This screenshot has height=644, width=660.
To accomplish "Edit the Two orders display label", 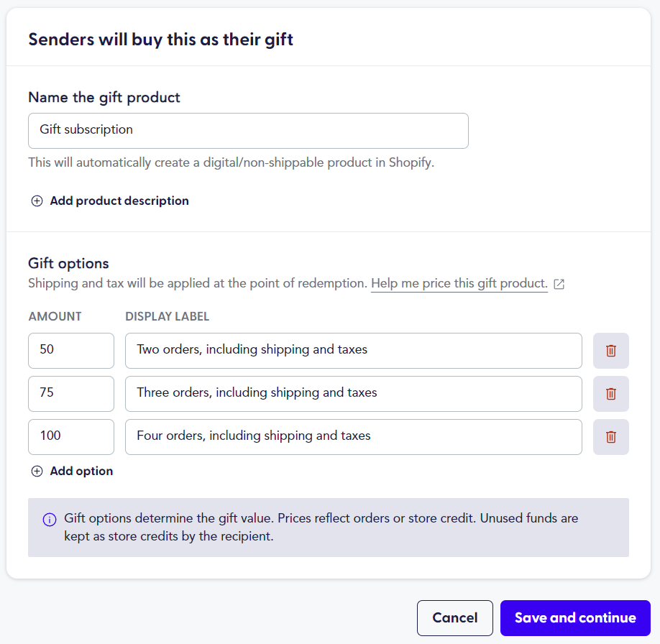I will click(354, 351).
